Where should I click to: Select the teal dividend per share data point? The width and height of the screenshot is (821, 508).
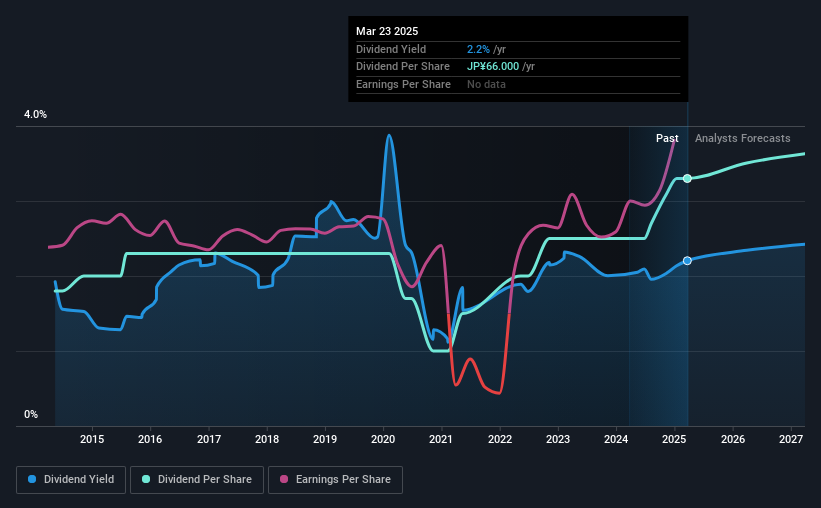687,179
